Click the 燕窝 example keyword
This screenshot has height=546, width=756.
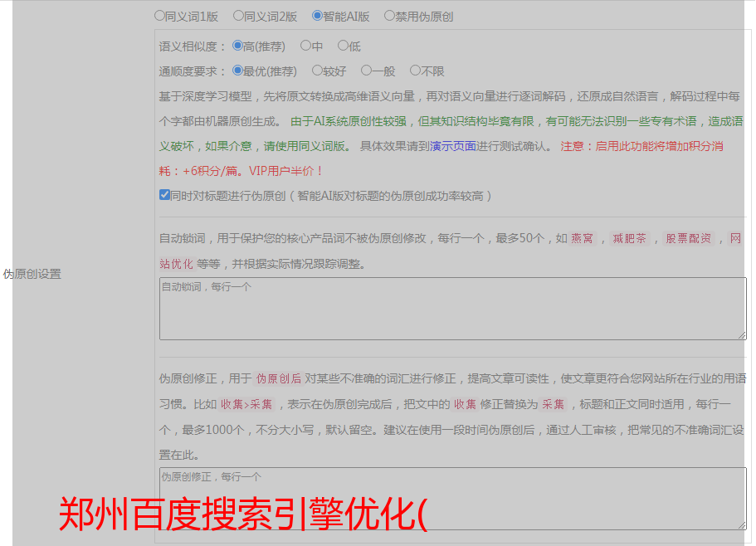click(x=582, y=238)
